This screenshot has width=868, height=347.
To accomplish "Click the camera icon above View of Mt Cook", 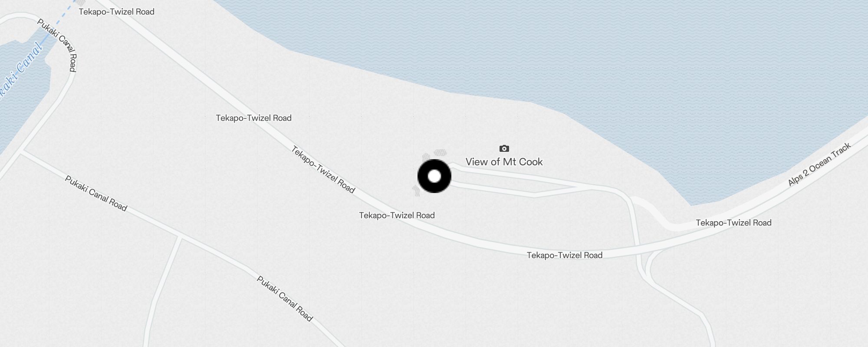I will point(504,148).
